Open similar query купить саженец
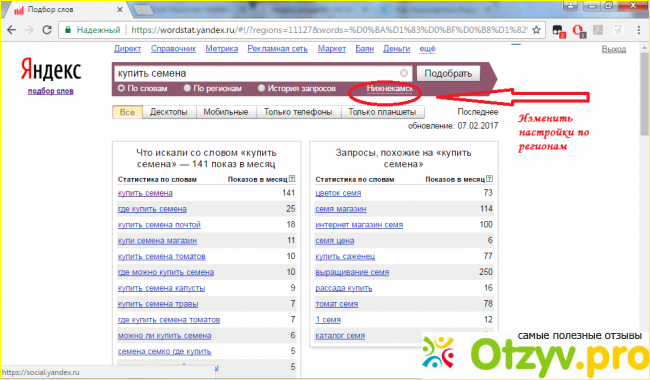The image size is (650, 380). (345, 257)
